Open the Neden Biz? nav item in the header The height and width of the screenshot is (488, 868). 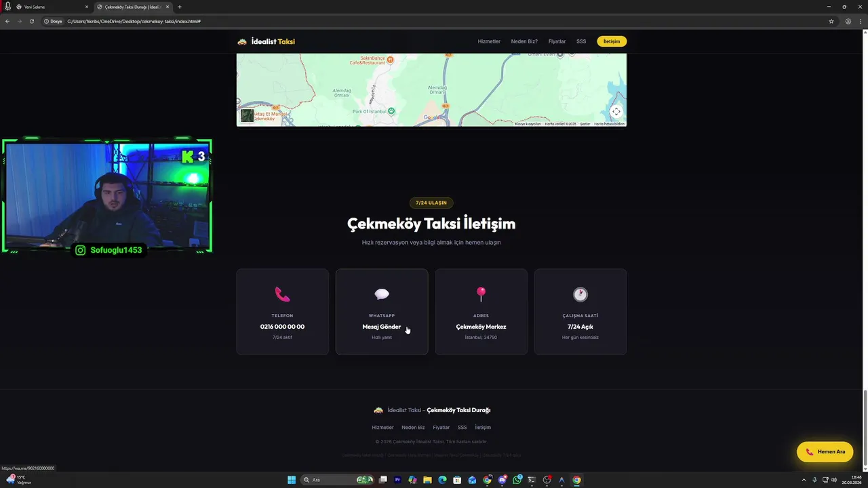(x=524, y=41)
